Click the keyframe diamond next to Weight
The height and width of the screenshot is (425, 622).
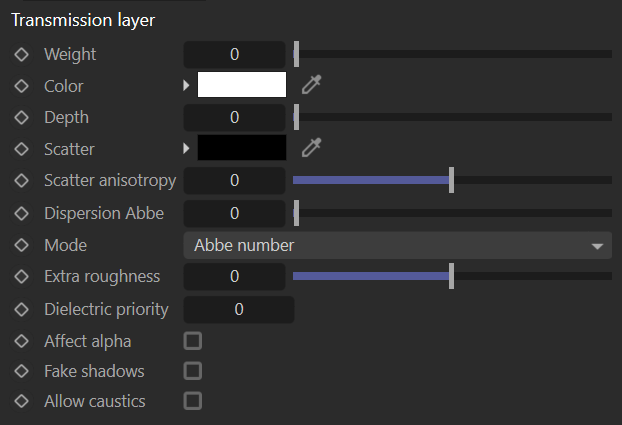pos(21,54)
